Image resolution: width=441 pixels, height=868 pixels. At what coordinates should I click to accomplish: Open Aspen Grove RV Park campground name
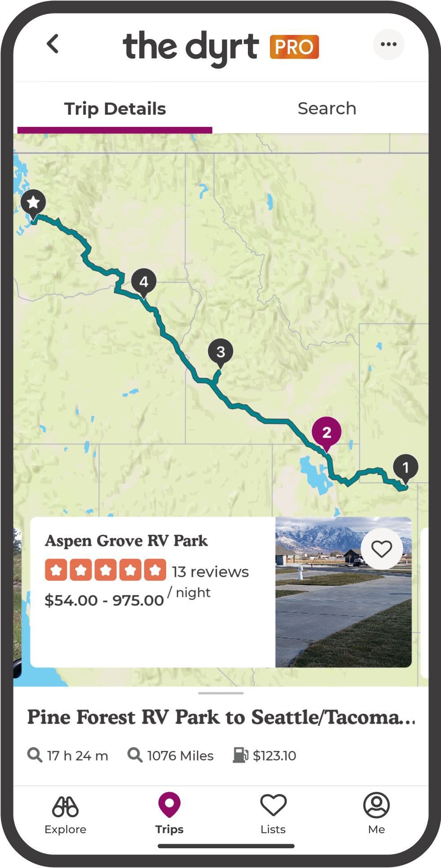coord(126,541)
